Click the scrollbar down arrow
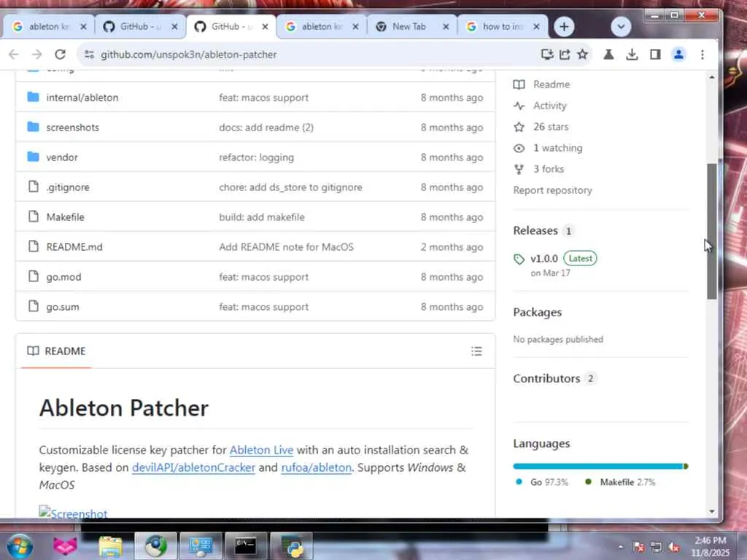The width and height of the screenshot is (747, 560). [x=712, y=512]
